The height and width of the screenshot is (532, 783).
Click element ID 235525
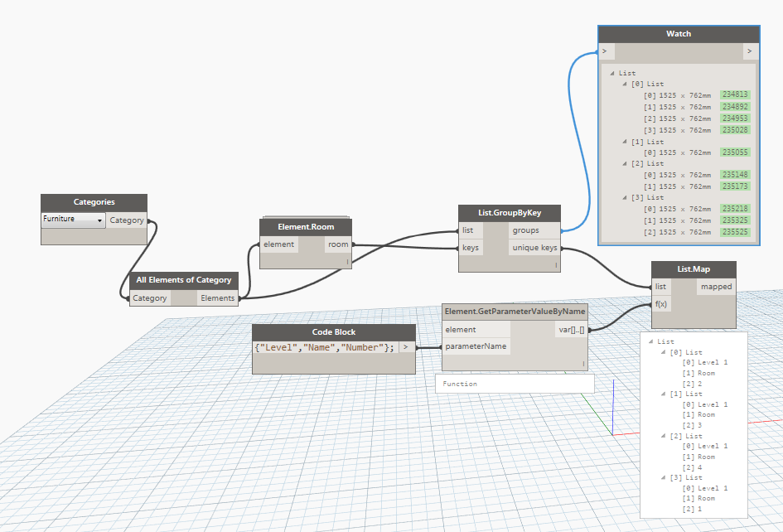[735, 232]
